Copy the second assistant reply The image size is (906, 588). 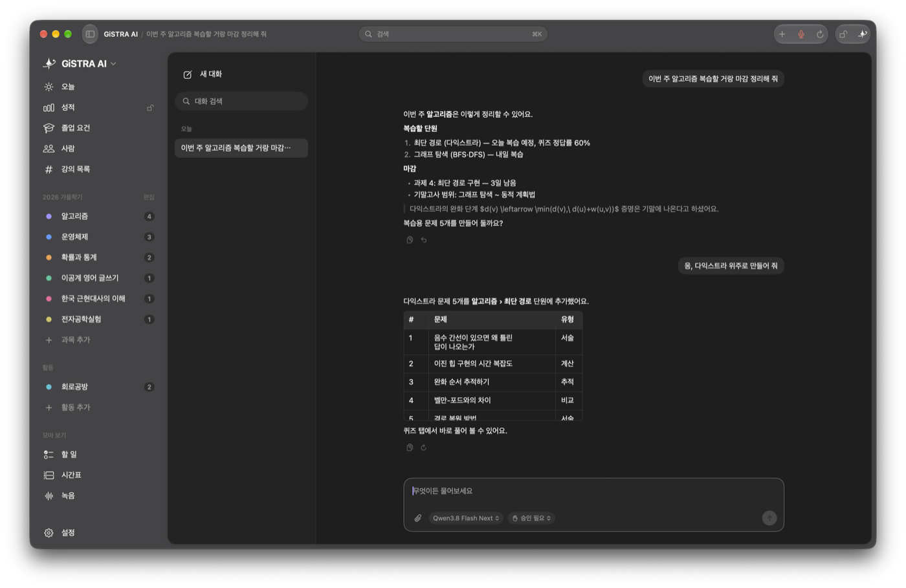click(x=410, y=448)
